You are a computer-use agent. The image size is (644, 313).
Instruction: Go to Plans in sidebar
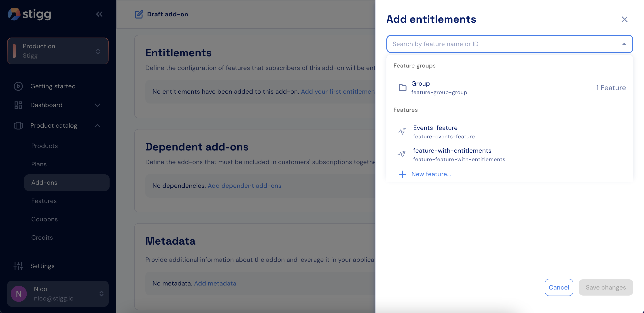coord(39,164)
